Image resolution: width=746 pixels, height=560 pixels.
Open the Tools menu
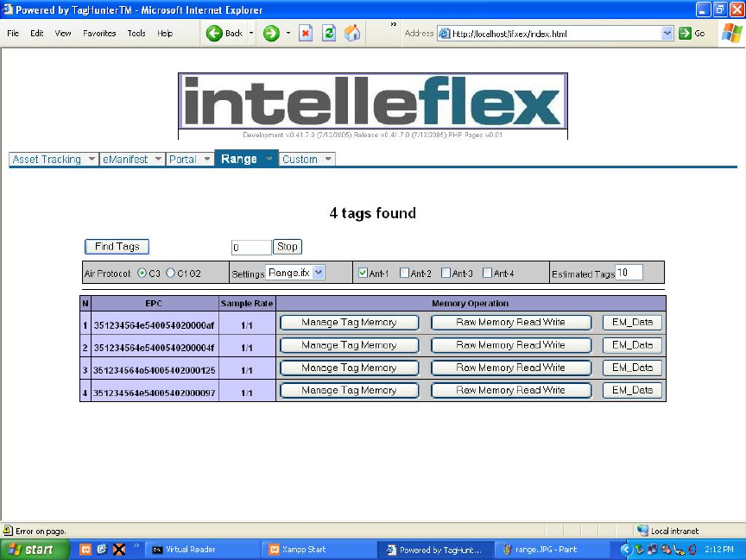coord(136,34)
